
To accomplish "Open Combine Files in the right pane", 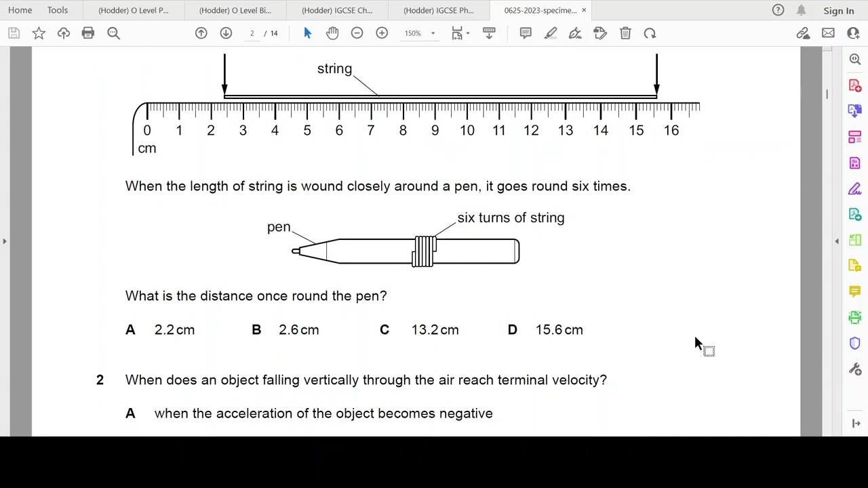I will 854,111.
